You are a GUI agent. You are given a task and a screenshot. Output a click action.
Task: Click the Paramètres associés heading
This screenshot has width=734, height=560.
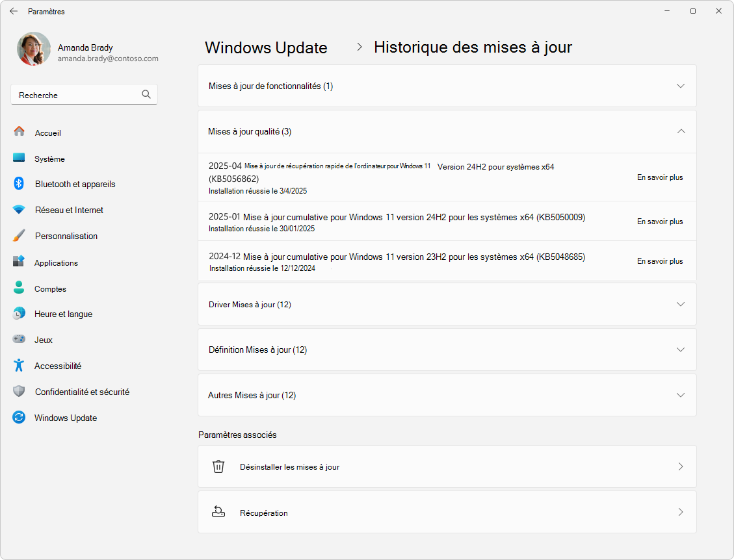click(x=237, y=435)
